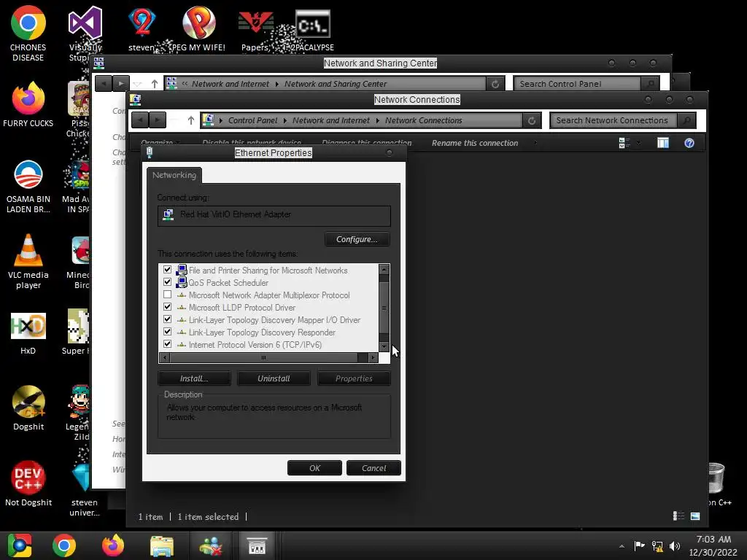747x560 pixels.
Task: Open File Explorer from the taskbar
Action: tap(162, 545)
